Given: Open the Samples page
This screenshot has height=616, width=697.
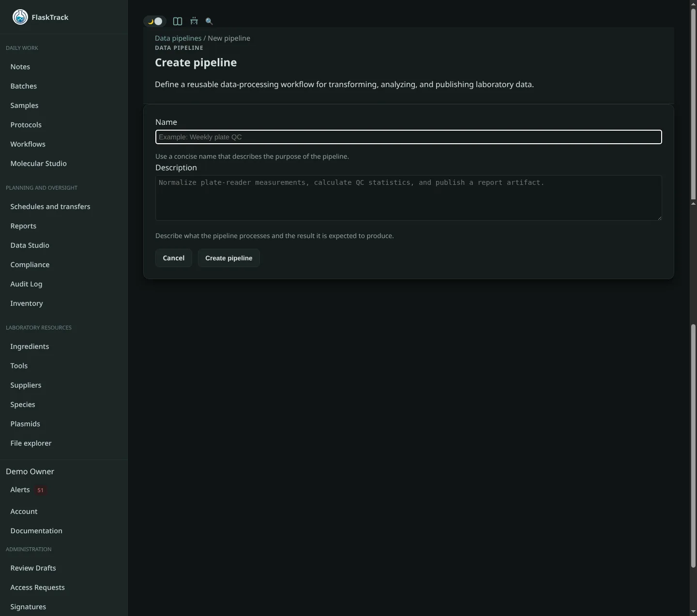Looking at the screenshot, I should [24, 105].
